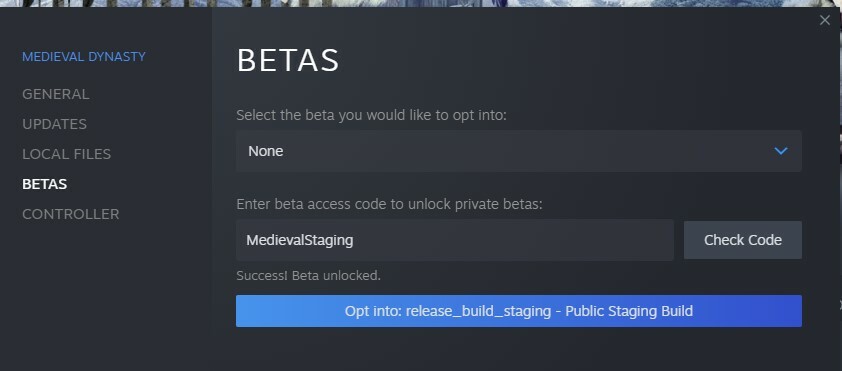The height and width of the screenshot is (371, 842).
Task: Open the GENERAL settings section
Action: (55, 94)
